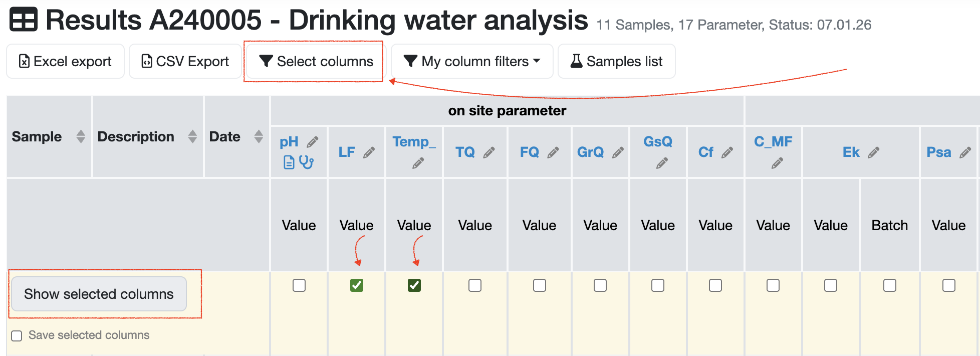This screenshot has width=980, height=356.
Task: Click Select columns in the toolbar
Action: pos(316,61)
